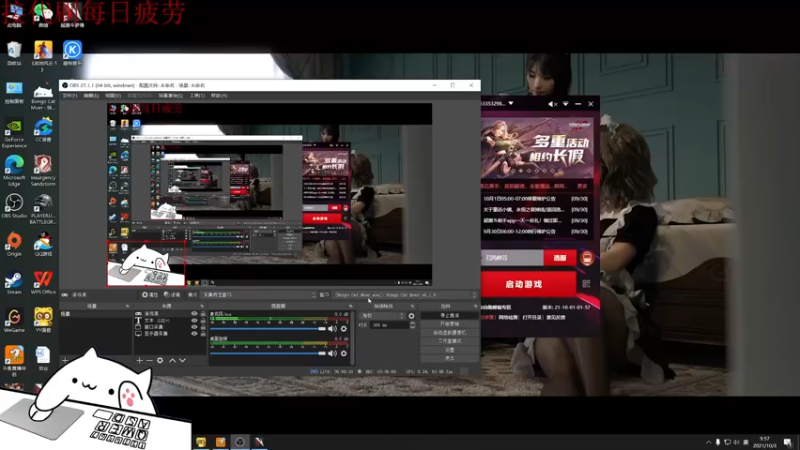Toggle lock on 游戏源 source
This screenshot has width=800, height=450.
tap(203, 314)
